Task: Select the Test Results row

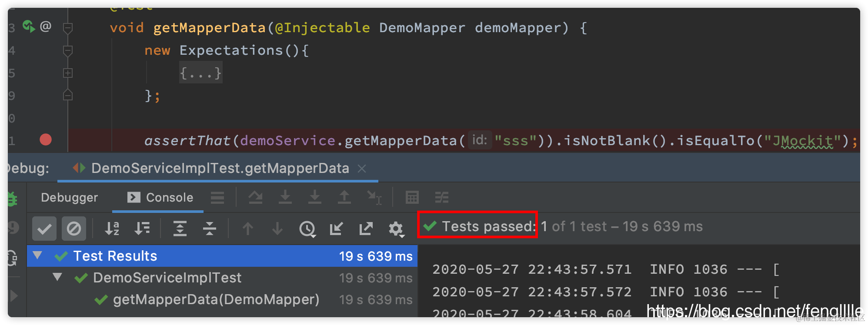Action: pyautogui.click(x=222, y=256)
